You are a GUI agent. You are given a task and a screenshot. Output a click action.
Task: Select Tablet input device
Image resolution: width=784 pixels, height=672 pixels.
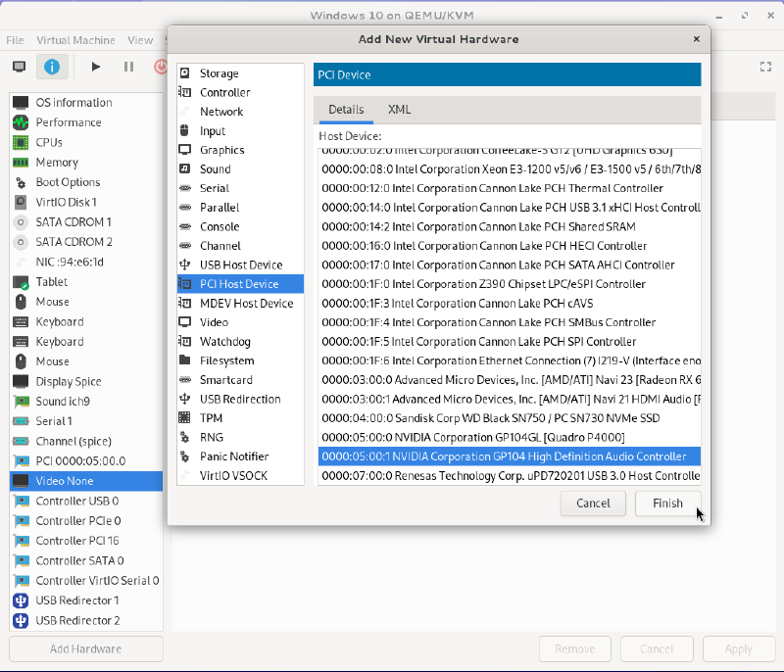pos(86,282)
